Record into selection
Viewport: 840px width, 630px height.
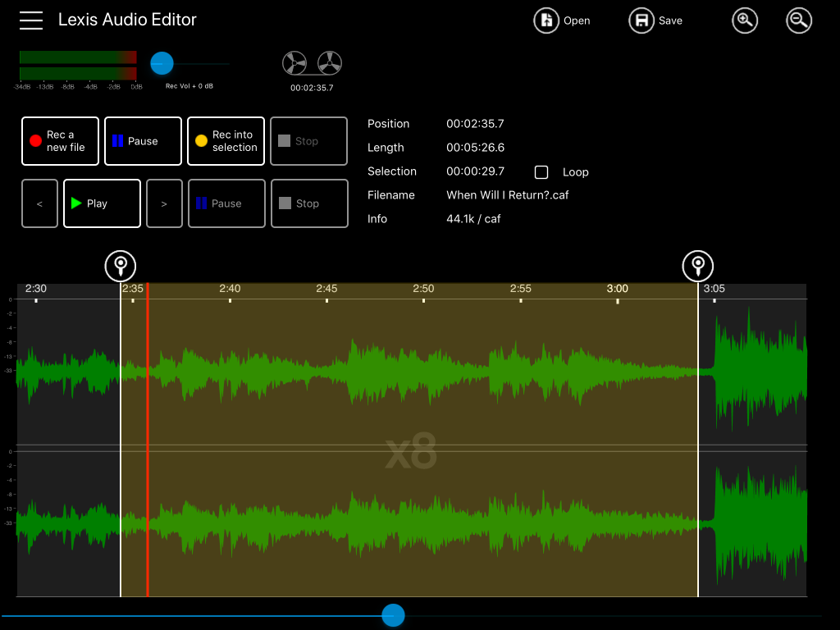226,141
